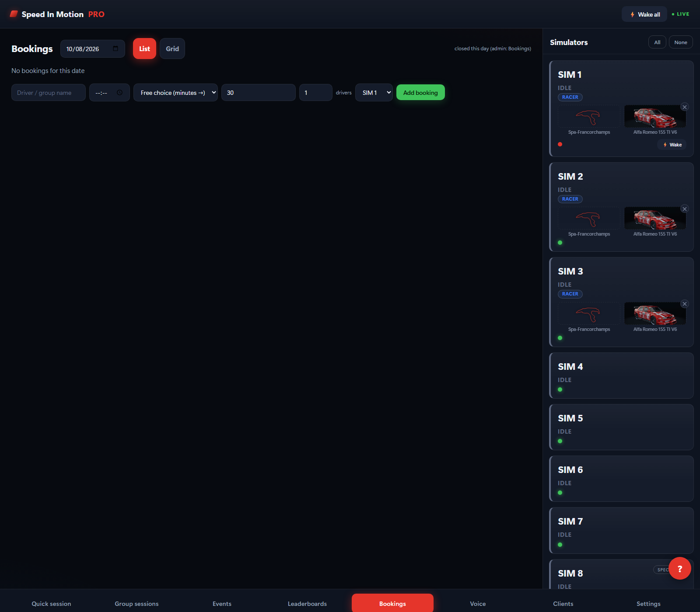Click the Wake all button
Screen dimensions: 700x612
click(644, 14)
